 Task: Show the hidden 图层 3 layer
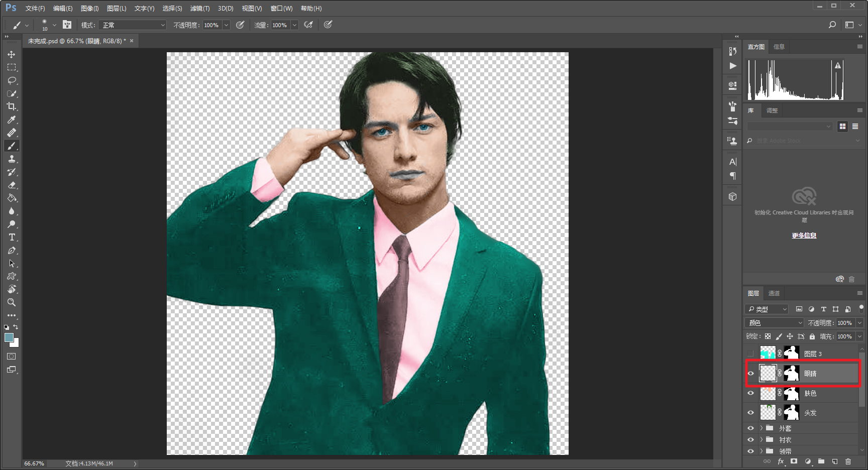[x=751, y=354]
